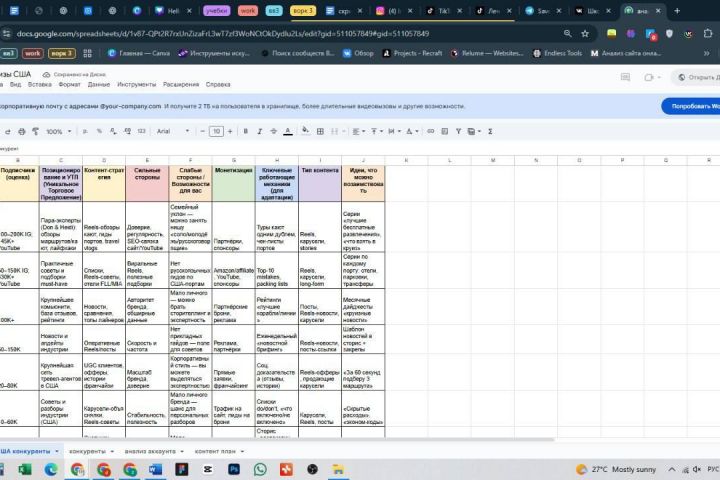
Task: Open extensions puzzle icon
Action: click(708, 34)
